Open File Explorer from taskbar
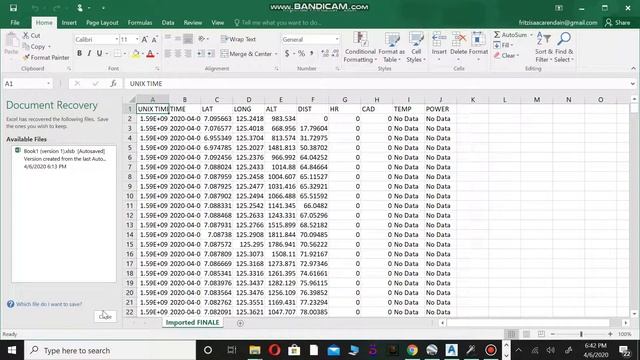This screenshot has width=640, height=360. [255, 350]
